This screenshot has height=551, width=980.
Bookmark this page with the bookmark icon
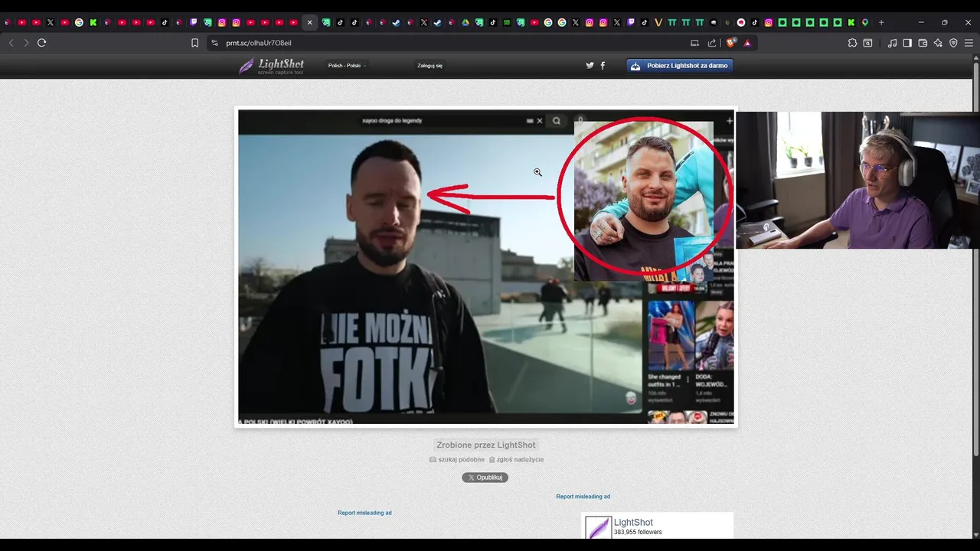coord(194,43)
